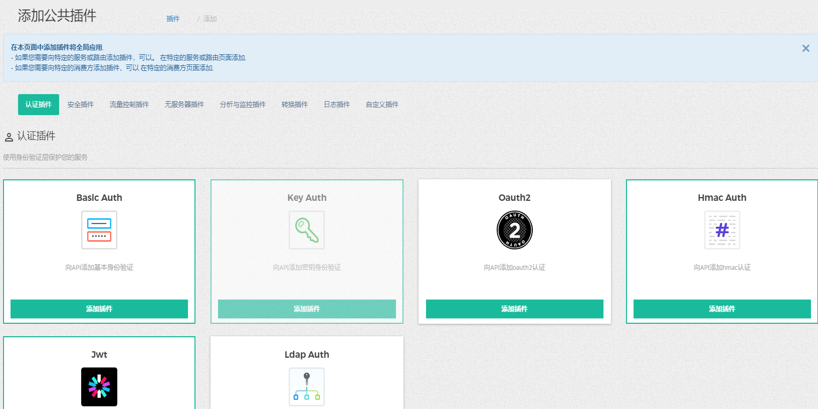
Task: Select the 无服务器插件 tab
Action: [x=184, y=105]
